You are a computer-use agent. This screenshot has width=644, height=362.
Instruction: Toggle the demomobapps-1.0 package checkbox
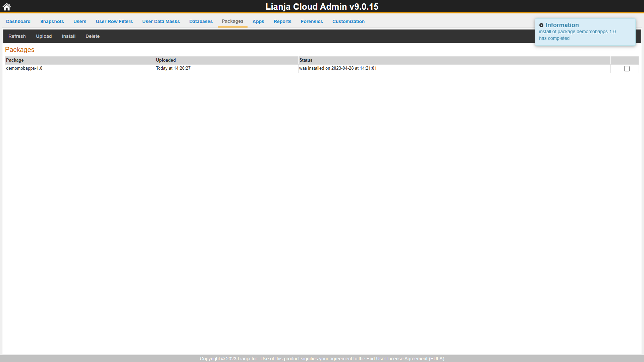(627, 68)
